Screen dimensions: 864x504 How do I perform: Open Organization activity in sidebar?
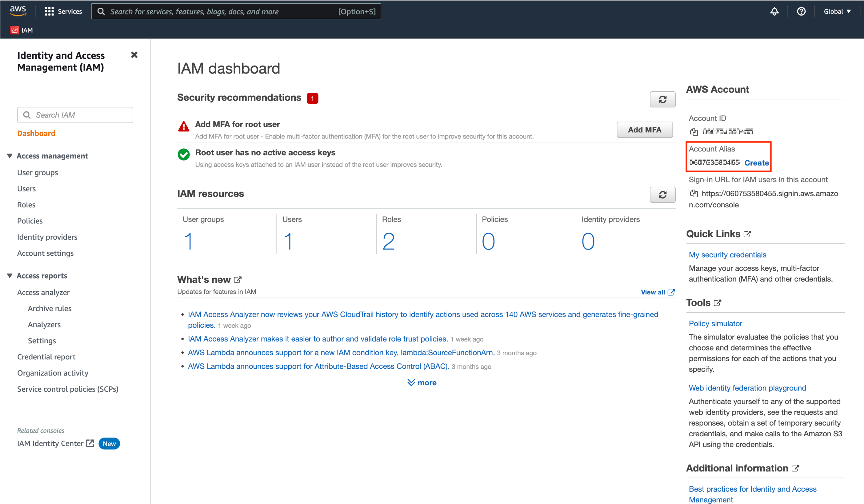[x=53, y=373]
